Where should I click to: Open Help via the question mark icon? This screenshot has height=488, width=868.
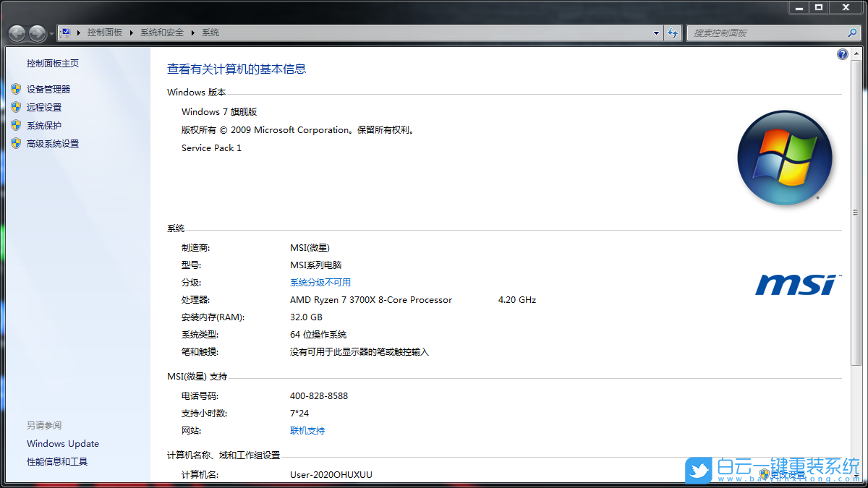pos(842,53)
